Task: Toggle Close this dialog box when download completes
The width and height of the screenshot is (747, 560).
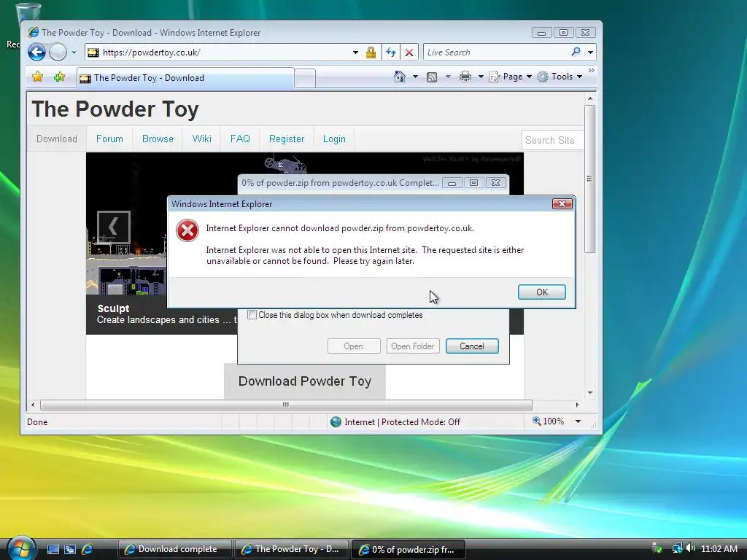Action: (x=252, y=315)
